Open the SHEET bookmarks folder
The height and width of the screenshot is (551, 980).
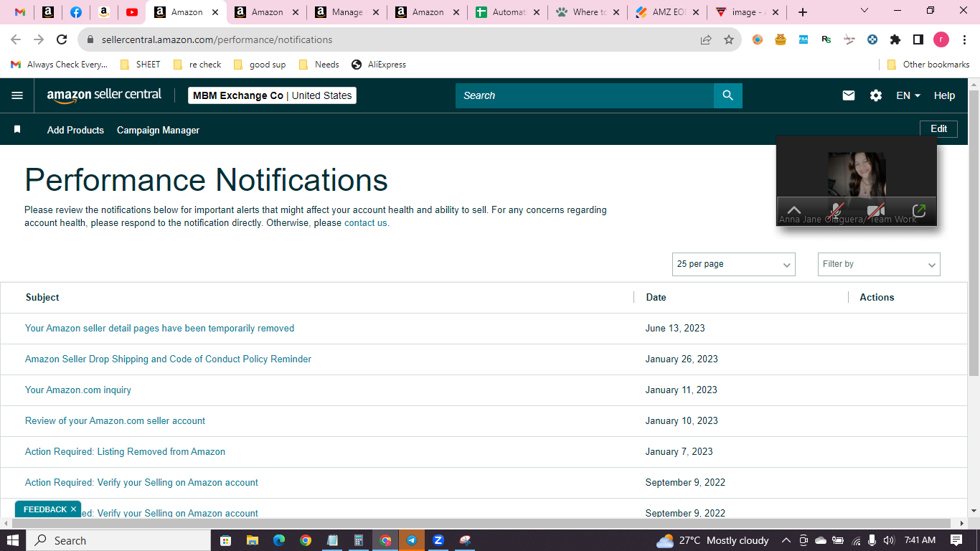tap(140, 65)
